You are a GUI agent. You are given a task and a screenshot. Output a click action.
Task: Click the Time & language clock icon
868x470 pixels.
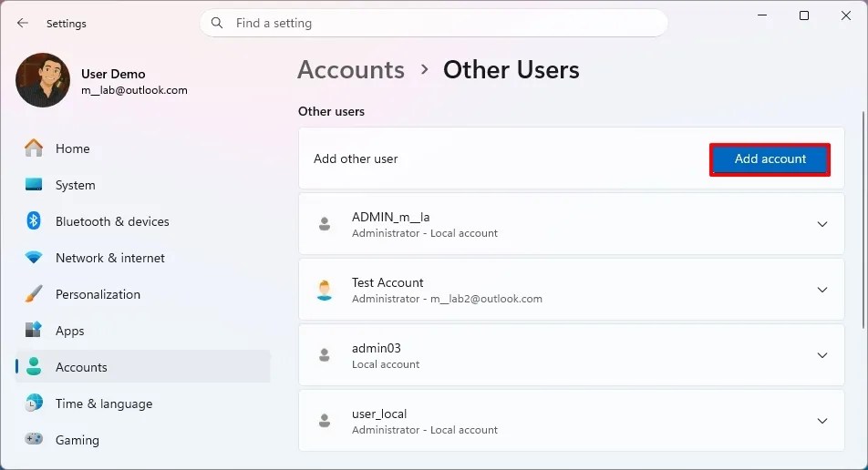(x=34, y=404)
